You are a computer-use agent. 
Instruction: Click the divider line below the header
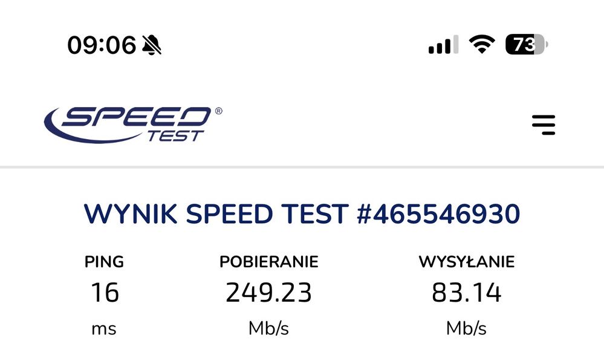coord(302,167)
